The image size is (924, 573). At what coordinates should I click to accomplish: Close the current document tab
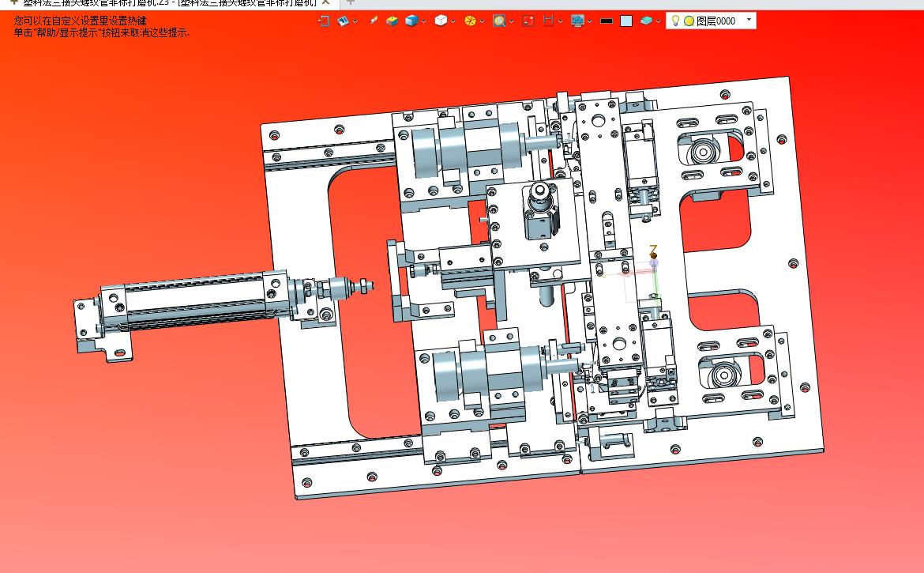point(325,2)
